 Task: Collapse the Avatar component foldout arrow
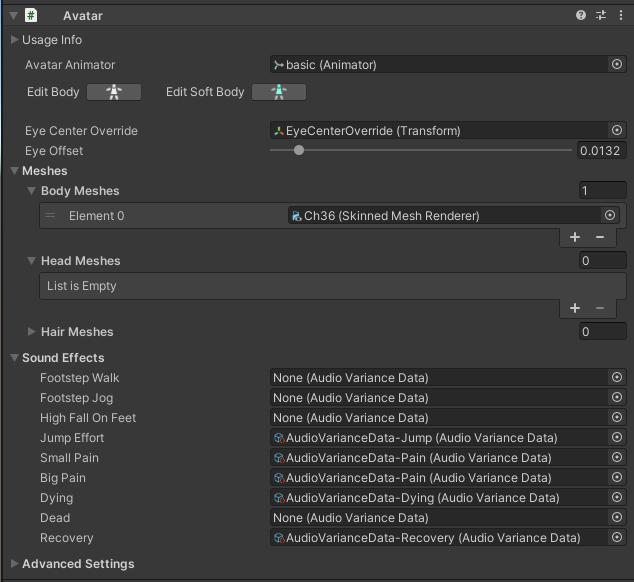pyautogui.click(x=12, y=15)
